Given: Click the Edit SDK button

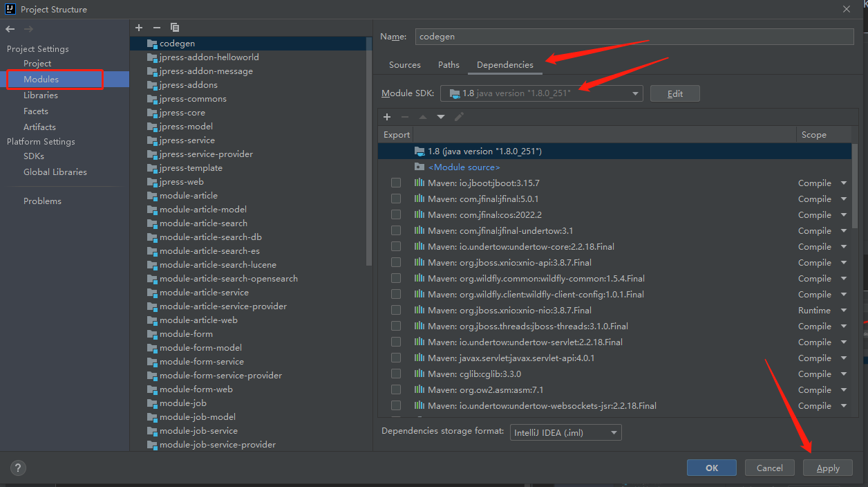Looking at the screenshot, I should point(675,93).
